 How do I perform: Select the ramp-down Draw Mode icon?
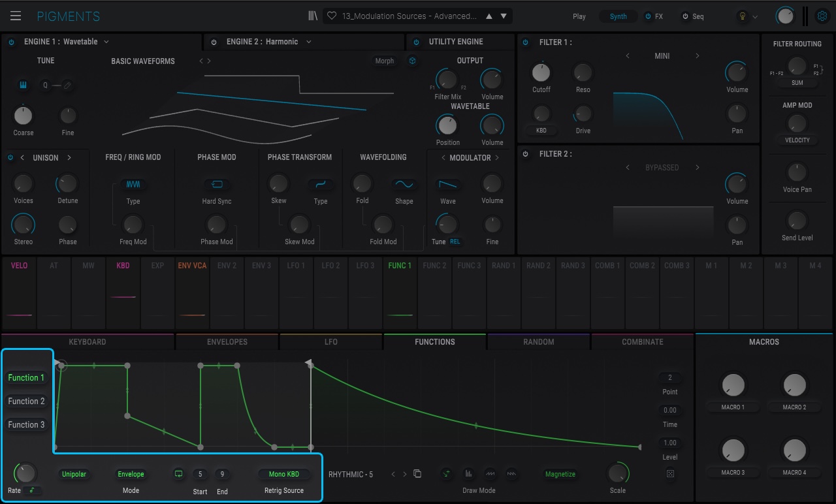[x=511, y=474]
